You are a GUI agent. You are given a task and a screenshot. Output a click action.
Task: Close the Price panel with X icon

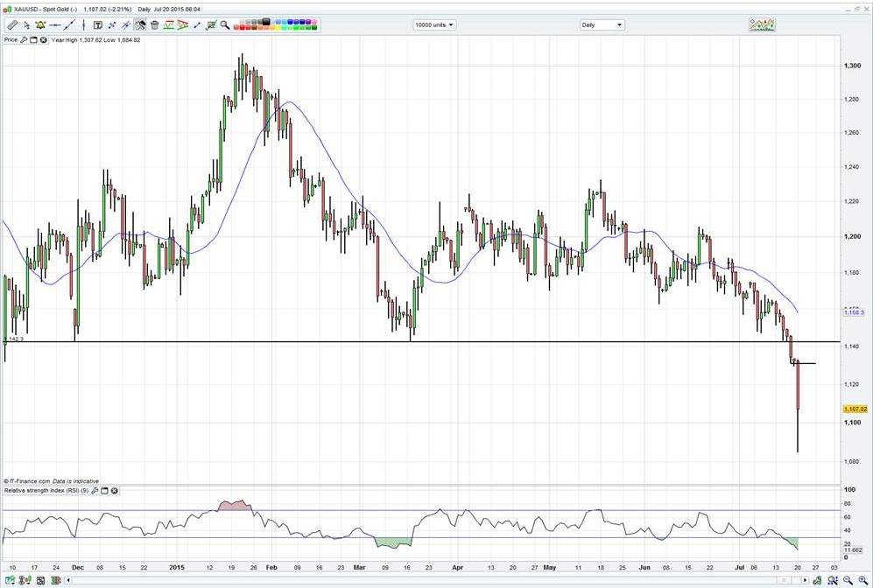coord(44,40)
